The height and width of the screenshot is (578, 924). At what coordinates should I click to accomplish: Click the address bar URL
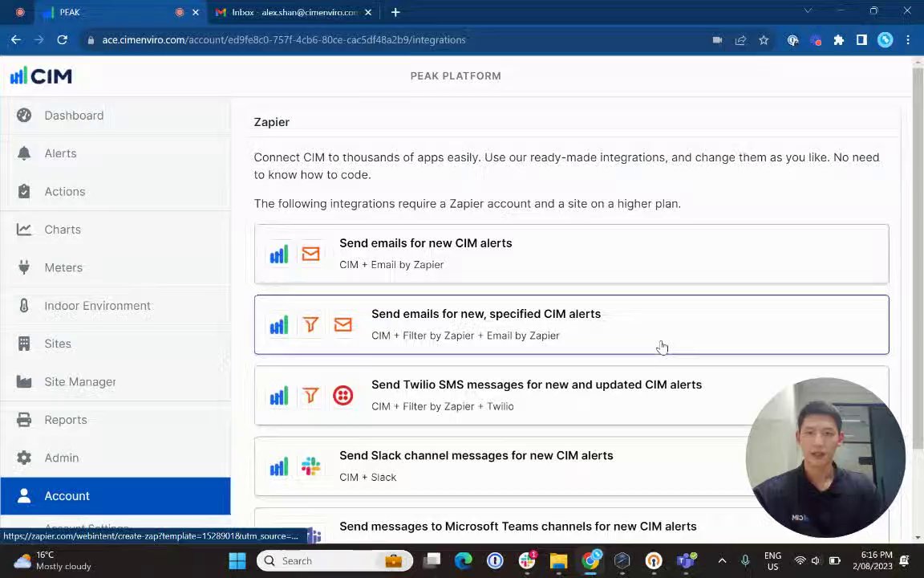(283, 40)
